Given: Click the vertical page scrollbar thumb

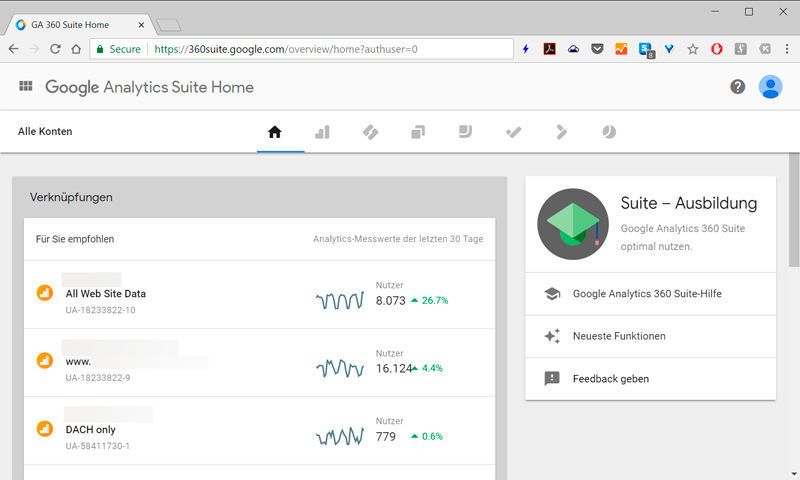Looking at the screenshot, I should tap(794, 209).
